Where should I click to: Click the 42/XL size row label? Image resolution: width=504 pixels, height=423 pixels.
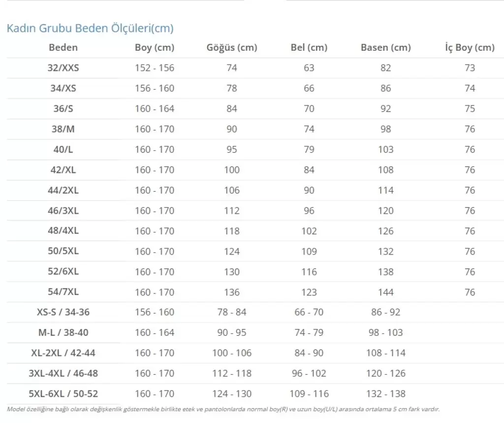click(63, 170)
